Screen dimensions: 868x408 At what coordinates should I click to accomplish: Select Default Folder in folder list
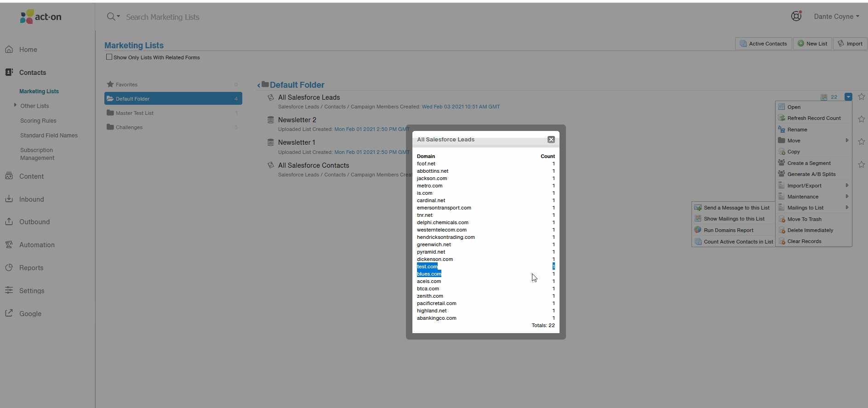[x=173, y=98]
